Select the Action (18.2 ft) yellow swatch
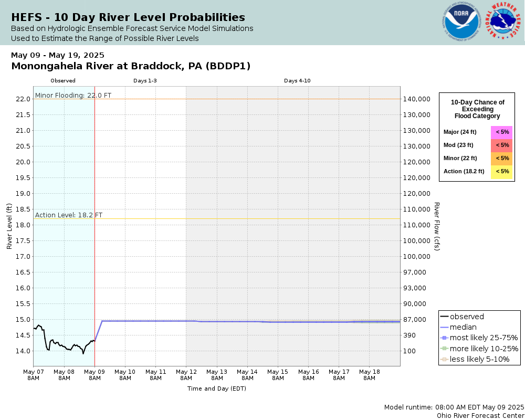This screenshot has width=525, height=420. pos(501,172)
